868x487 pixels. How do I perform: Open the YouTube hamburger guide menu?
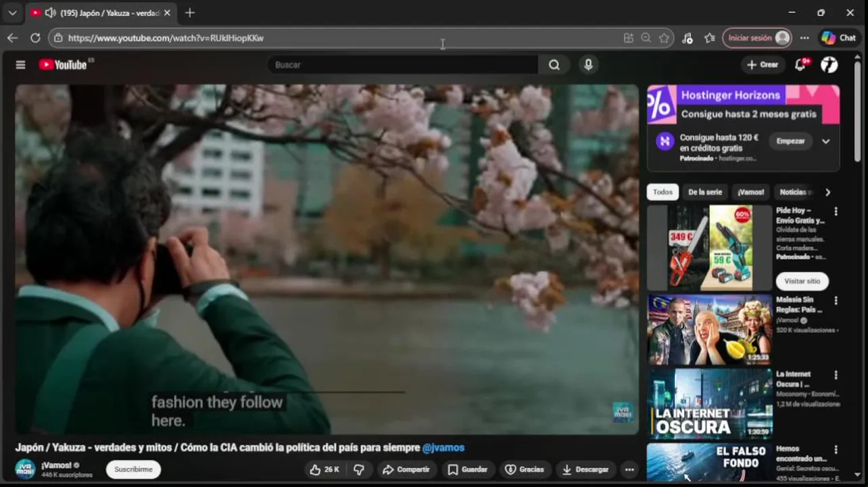tap(20, 65)
